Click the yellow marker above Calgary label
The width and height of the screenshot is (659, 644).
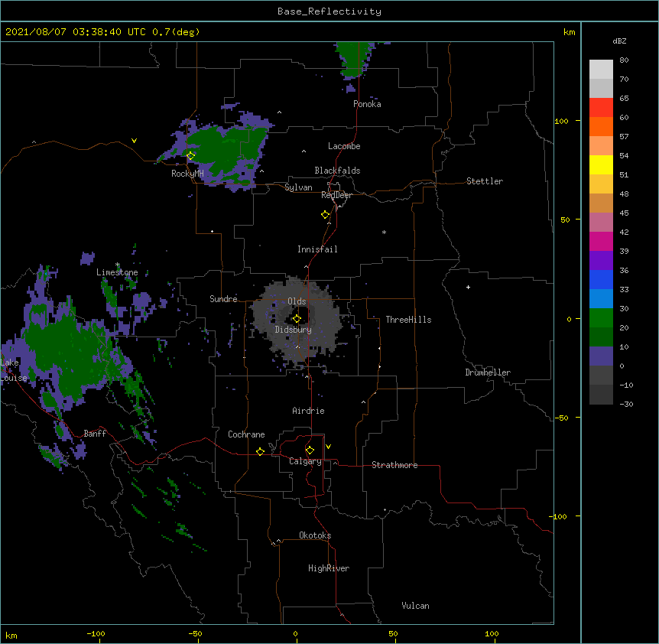(310, 450)
